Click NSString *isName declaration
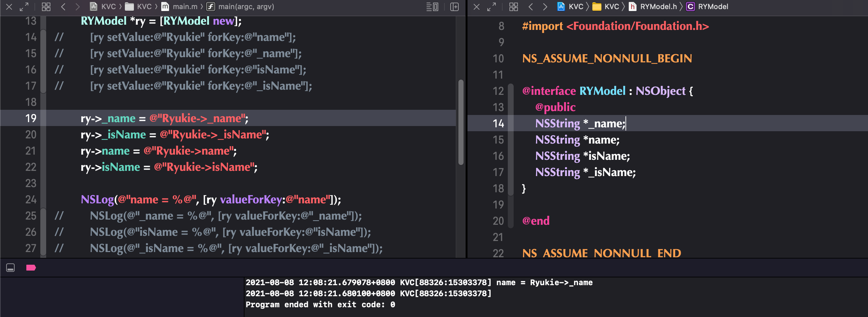Image resolution: width=868 pixels, height=317 pixels. [x=582, y=156]
